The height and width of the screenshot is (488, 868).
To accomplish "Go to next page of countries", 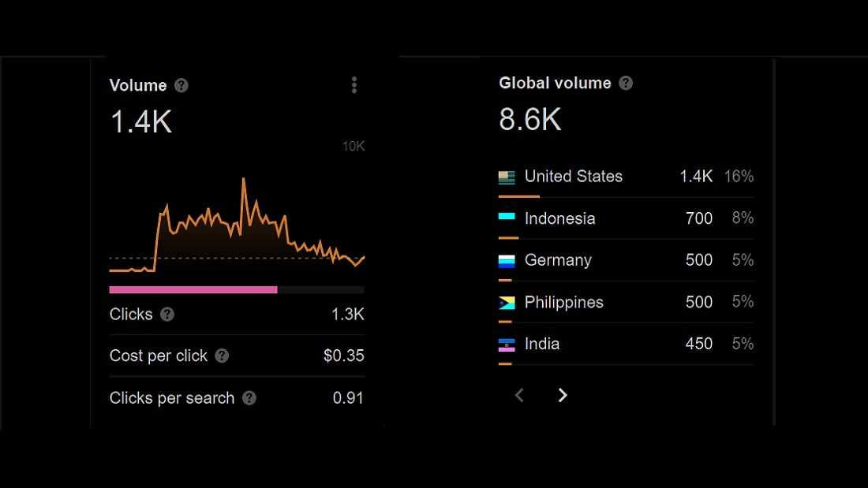I will pos(563,395).
